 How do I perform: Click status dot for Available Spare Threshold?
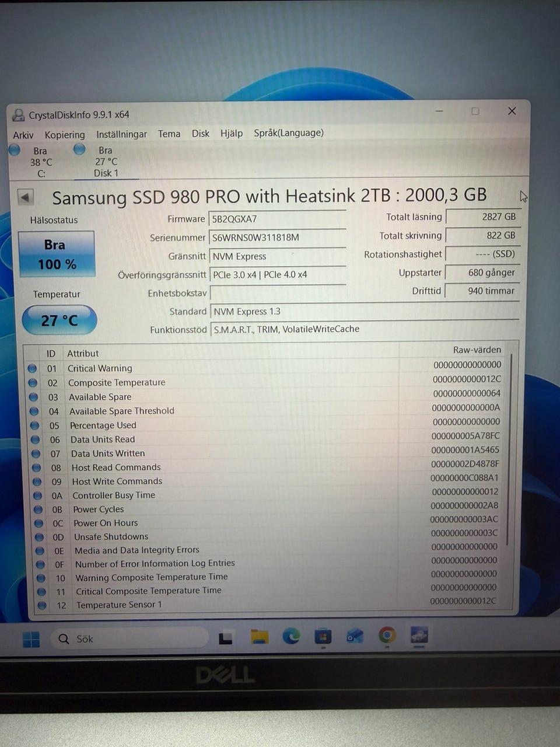point(34,411)
